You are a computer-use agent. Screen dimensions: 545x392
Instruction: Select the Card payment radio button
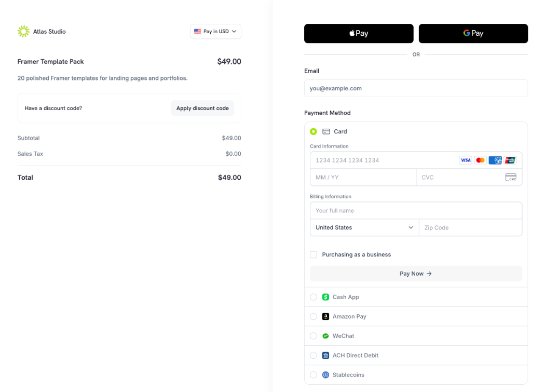tap(314, 131)
